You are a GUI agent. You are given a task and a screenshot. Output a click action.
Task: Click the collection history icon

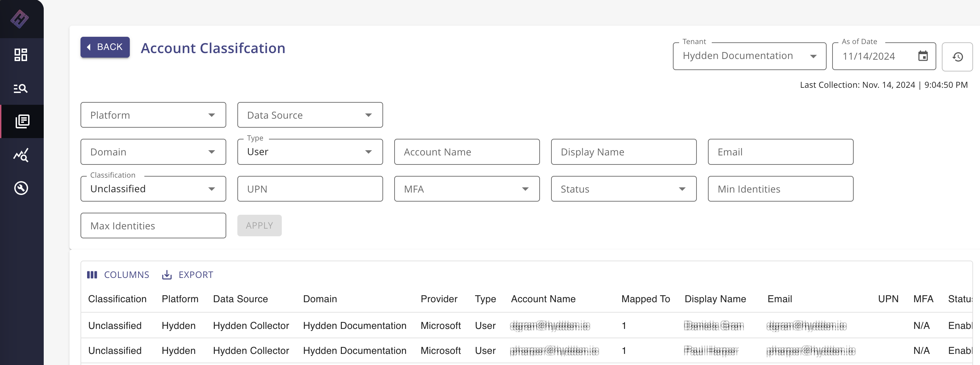click(x=957, y=57)
